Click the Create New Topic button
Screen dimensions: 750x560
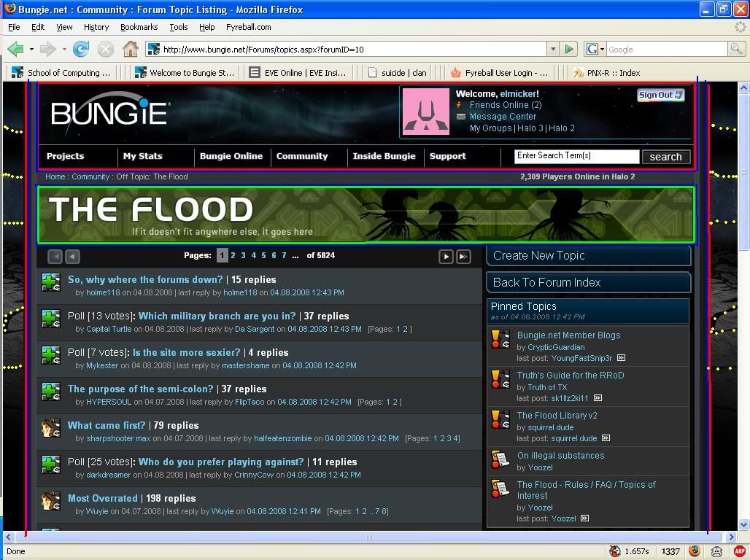pos(588,255)
